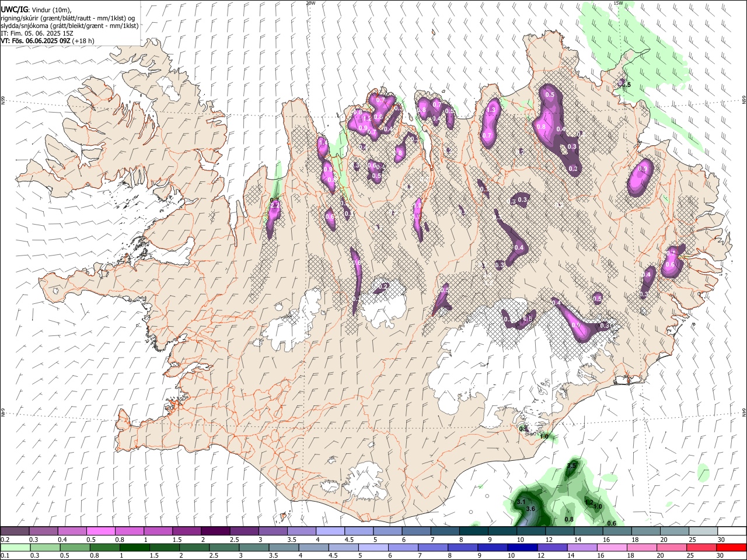
Task: Select the white 30 snow legend swatch
Action: pos(731,531)
